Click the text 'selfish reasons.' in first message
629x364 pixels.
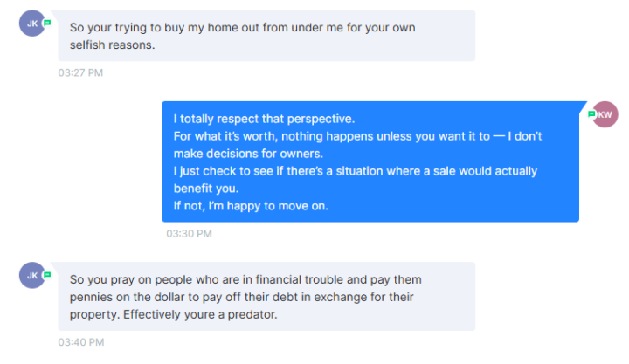click(x=112, y=45)
